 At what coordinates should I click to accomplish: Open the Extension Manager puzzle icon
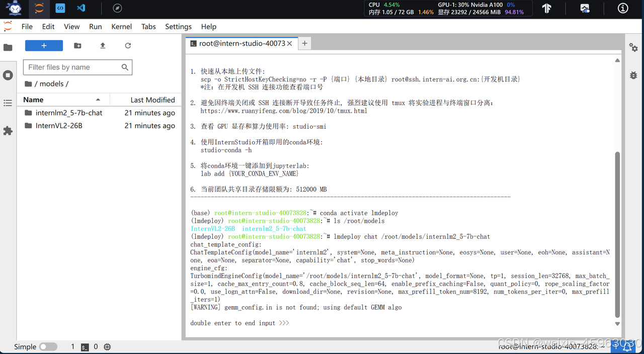[x=8, y=131]
